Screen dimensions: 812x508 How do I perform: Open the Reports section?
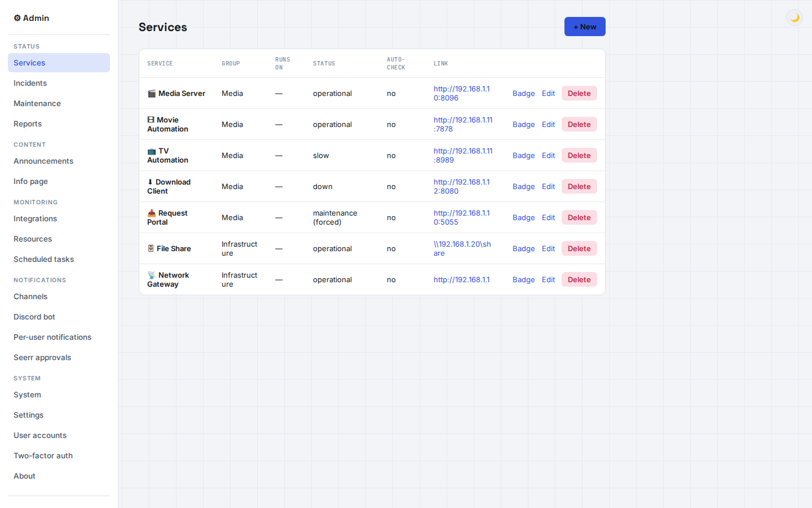59,124
